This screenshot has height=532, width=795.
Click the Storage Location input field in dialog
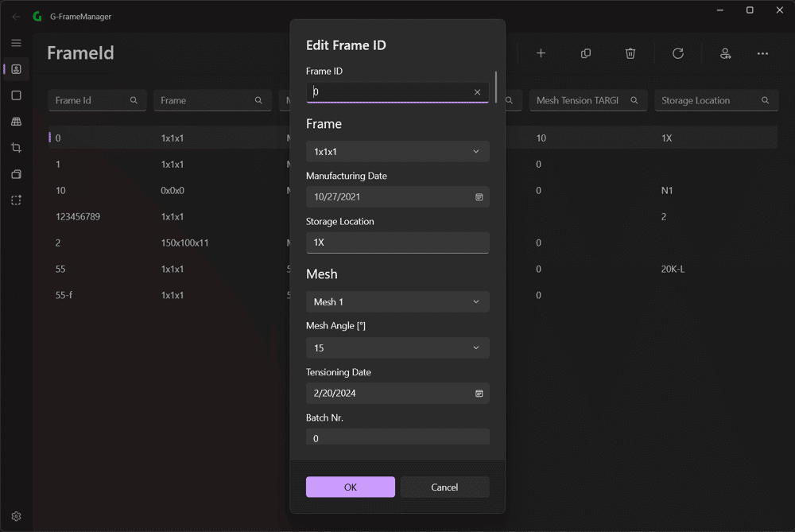(x=397, y=243)
